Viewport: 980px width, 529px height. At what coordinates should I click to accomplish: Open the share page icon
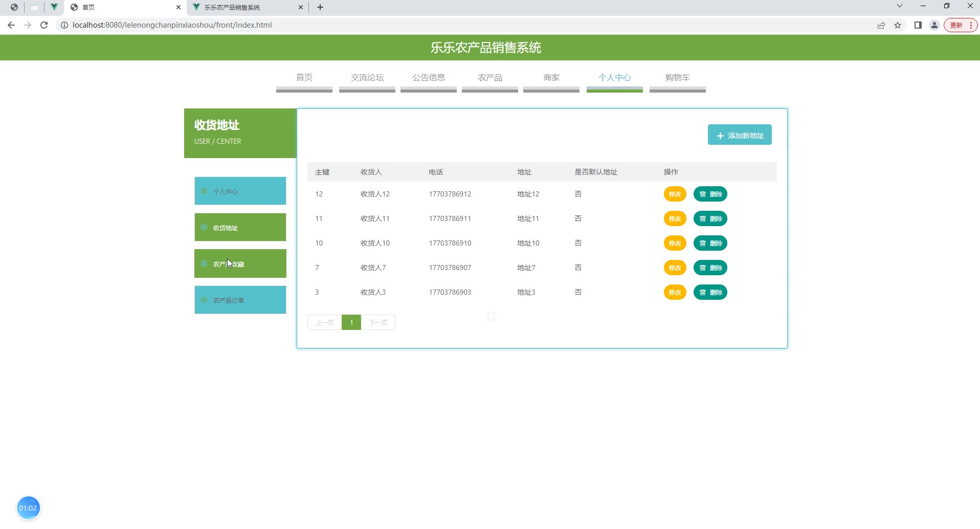click(881, 25)
